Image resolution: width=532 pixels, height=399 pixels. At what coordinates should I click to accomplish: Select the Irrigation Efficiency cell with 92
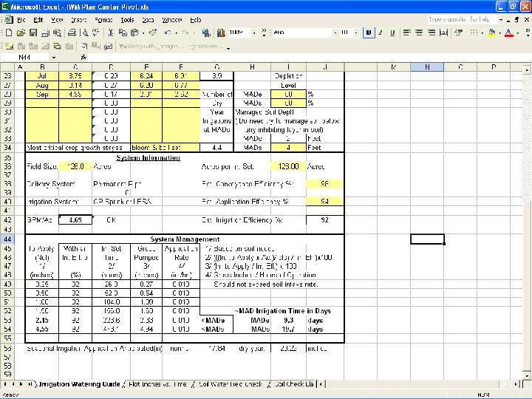click(x=325, y=220)
